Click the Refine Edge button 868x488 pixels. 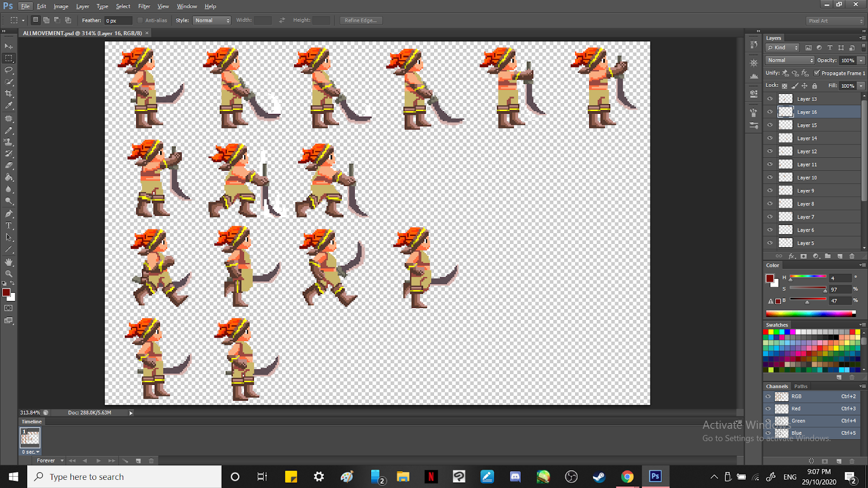(361, 20)
